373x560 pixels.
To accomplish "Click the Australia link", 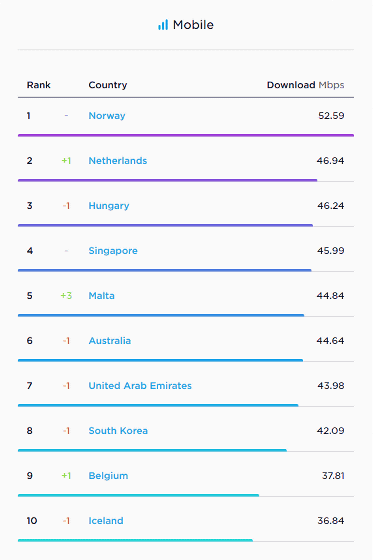I will (x=110, y=341).
